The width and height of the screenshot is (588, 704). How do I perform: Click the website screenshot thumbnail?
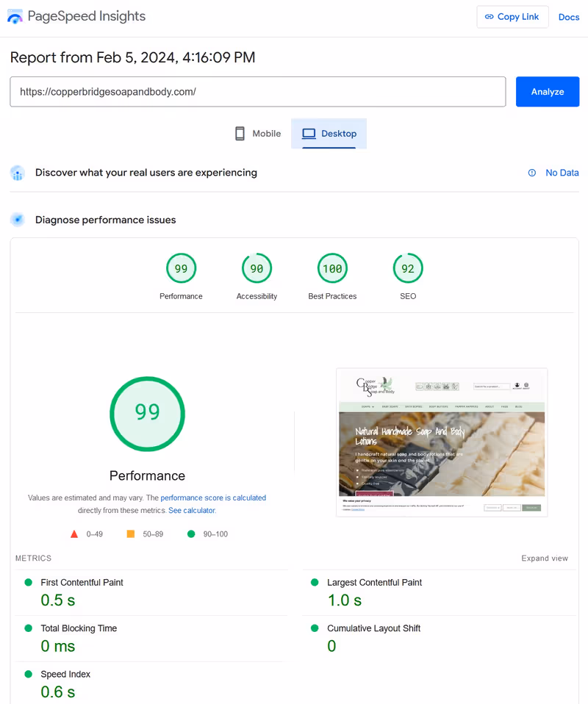[442, 442]
